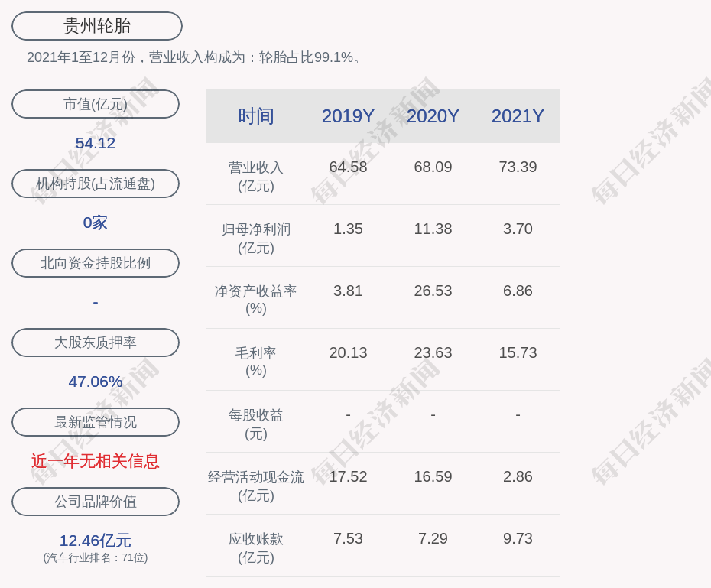The width and height of the screenshot is (711, 588).
Task: Select gross margin value 23.63
Action: [433, 352]
